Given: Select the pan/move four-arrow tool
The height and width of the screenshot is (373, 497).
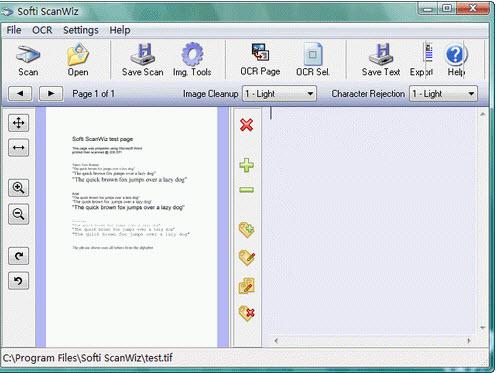Looking at the screenshot, I should click(19, 123).
